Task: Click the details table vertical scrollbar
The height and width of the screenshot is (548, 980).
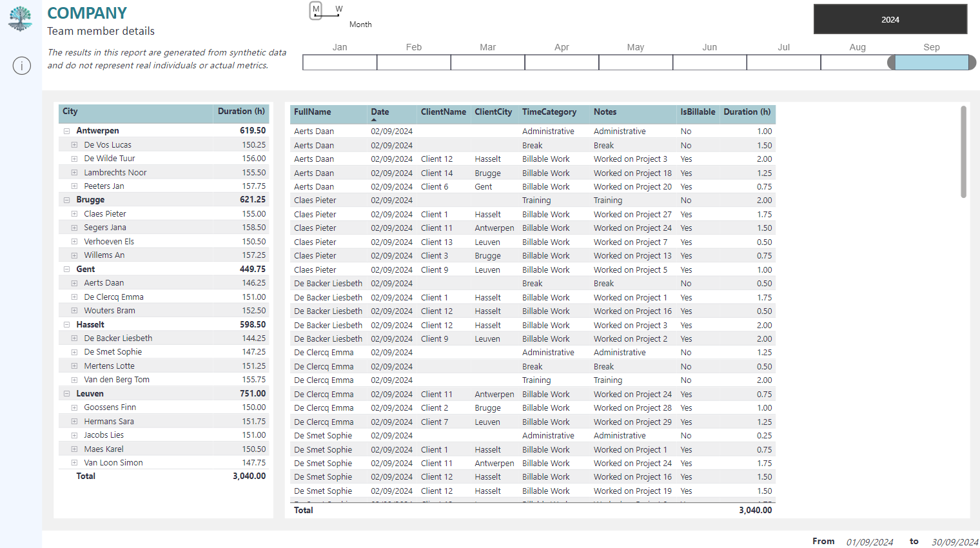Action: pyautogui.click(x=963, y=152)
